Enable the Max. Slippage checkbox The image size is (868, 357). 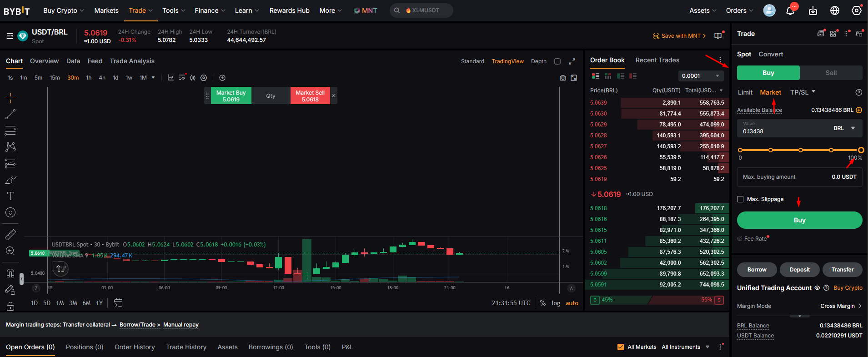pos(740,199)
